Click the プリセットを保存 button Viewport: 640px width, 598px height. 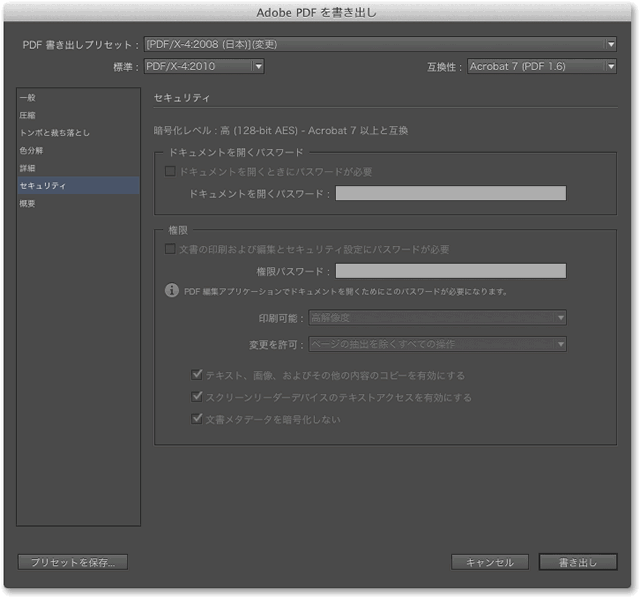click(72, 562)
